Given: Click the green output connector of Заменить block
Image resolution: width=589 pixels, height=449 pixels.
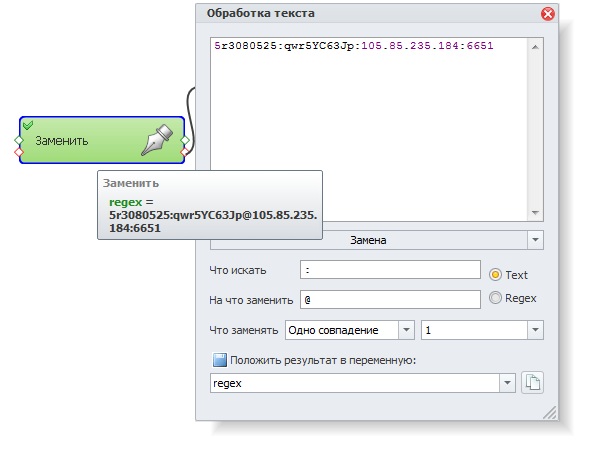Looking at the screenshot, I should (185, 140).
